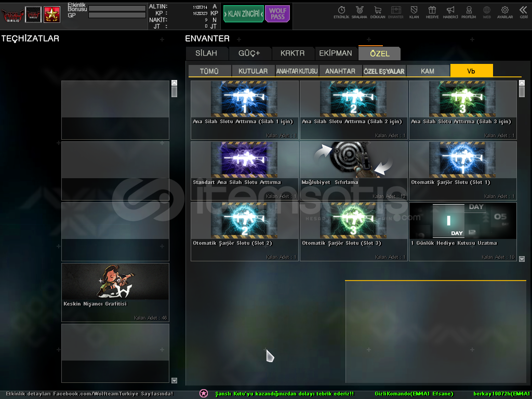The height and width of the screenshot is (399, 532).
Task: Open the Profilim profile icon
Action: pyautogui.click(x=469, y=12)
